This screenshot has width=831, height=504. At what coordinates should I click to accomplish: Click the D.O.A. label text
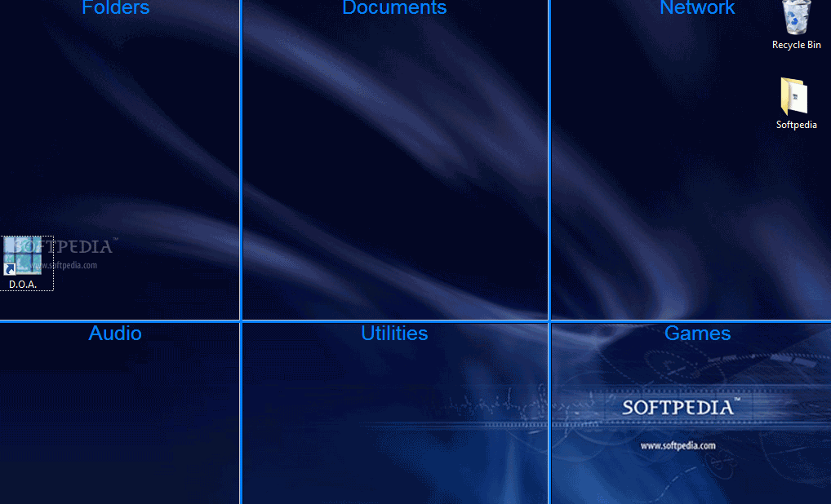tap(21, 284)
